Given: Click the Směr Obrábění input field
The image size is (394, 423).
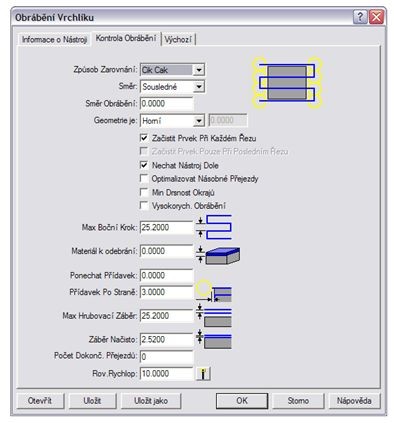Looking at the screenshot, I should (166, 104).
